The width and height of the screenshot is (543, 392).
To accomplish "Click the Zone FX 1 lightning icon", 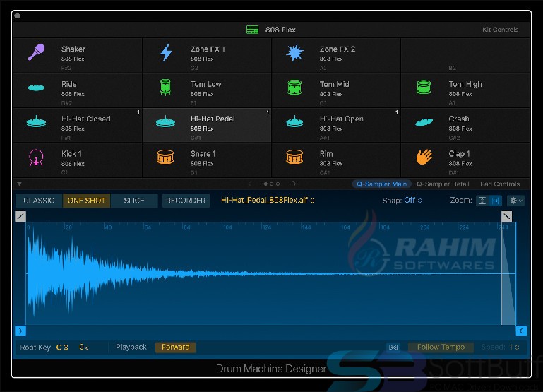I will click(166, 53).
